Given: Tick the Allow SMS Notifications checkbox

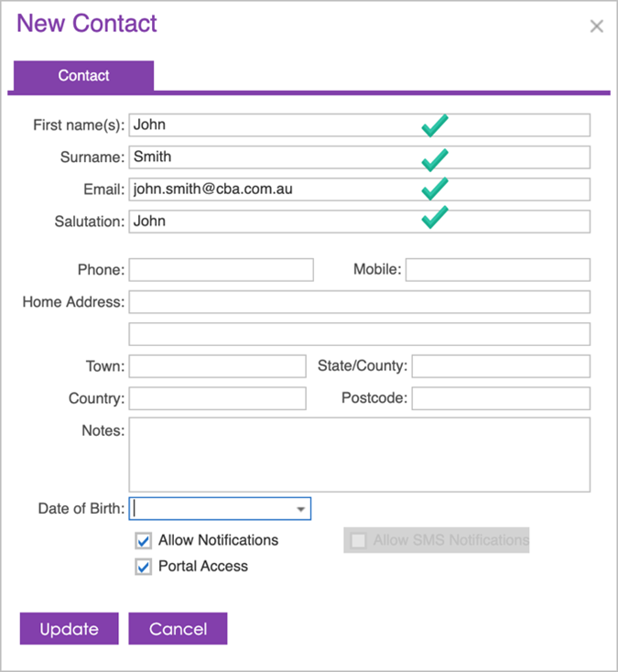Looking at the screenshot, I should [358, 540].
